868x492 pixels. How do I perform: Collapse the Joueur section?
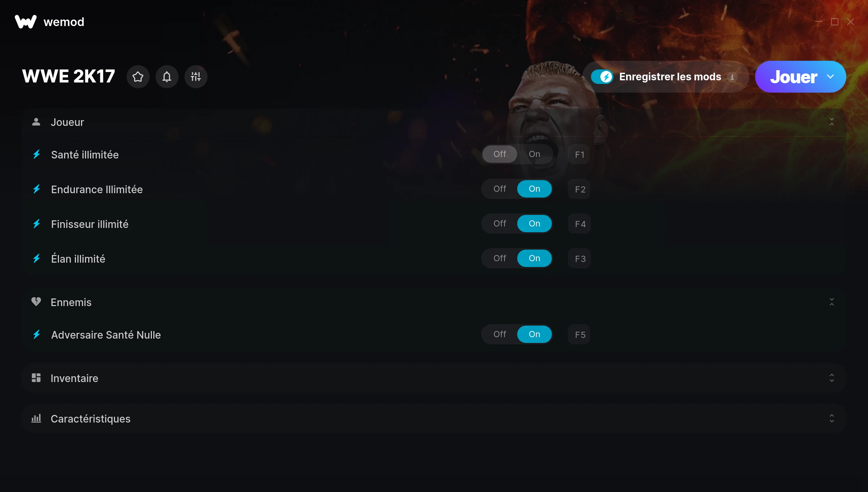coord(832,122)
